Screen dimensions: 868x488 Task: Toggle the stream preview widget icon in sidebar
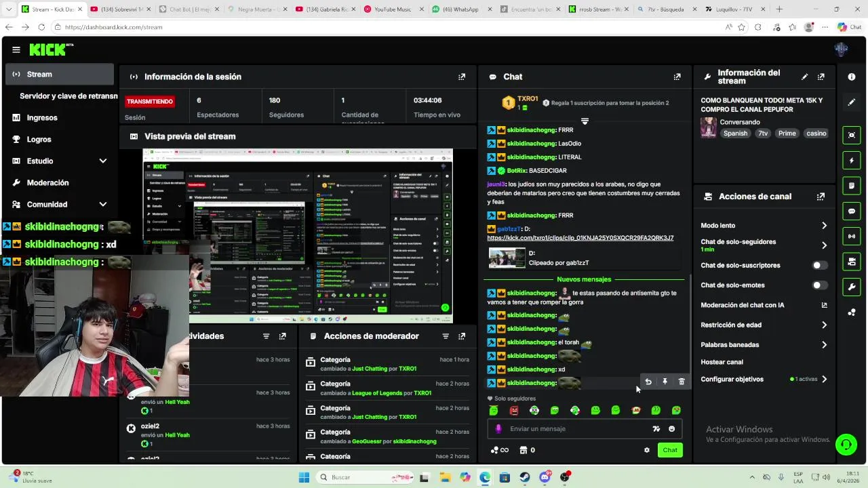click(x=852, y=135)
